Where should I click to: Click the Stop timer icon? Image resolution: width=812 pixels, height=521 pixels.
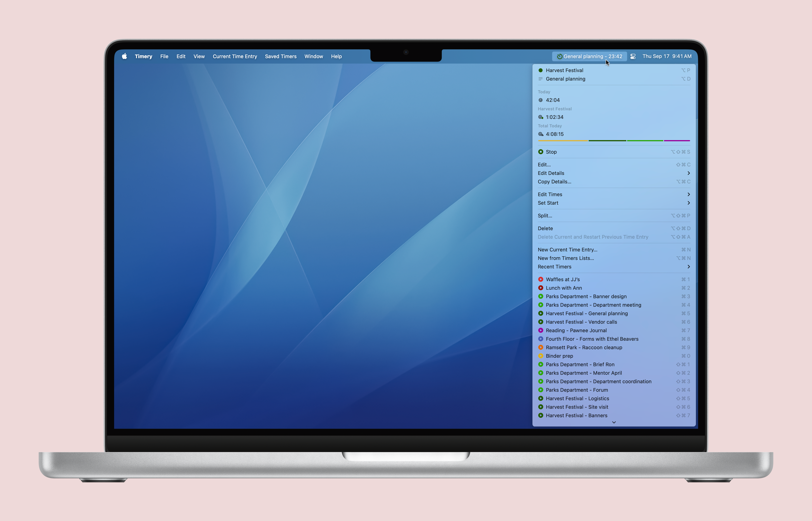(540, 152)
